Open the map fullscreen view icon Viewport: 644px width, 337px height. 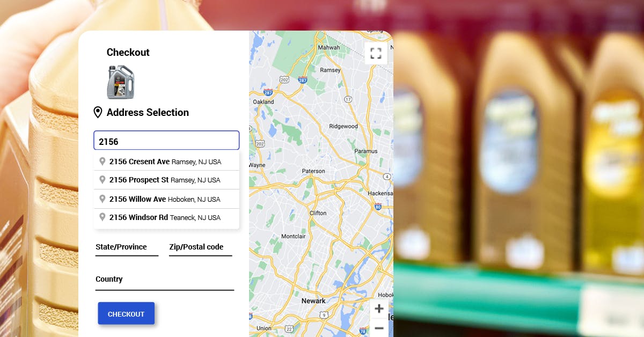click(376, 53)
